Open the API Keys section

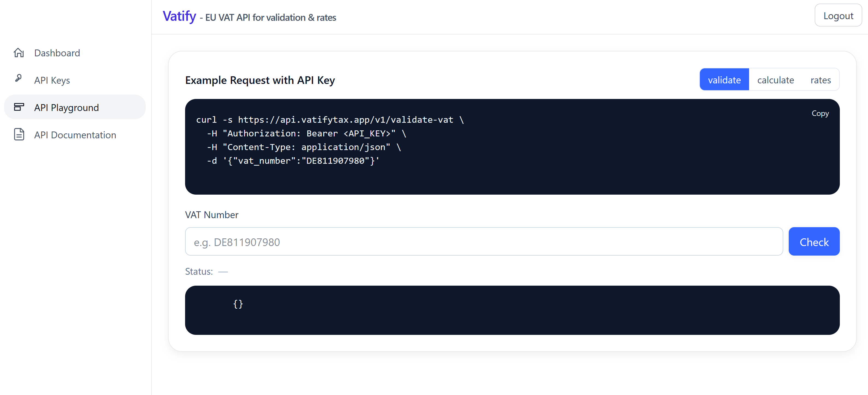[x=52, y=80]
